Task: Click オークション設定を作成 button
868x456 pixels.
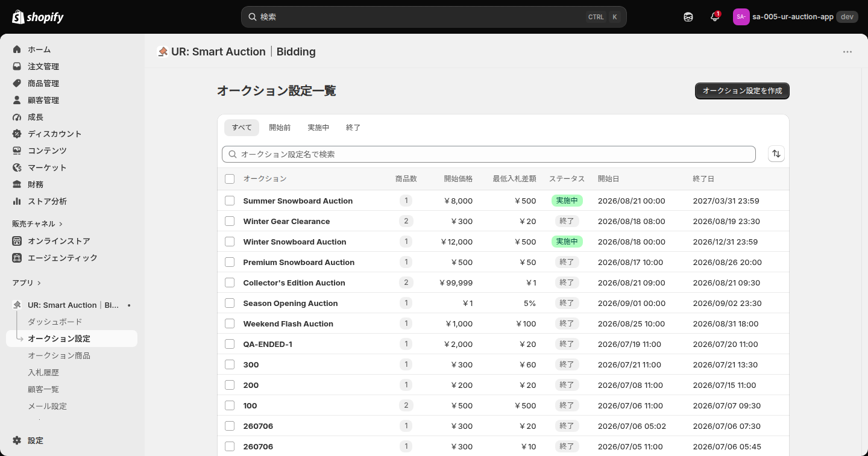Action: (x=742, y=91)
